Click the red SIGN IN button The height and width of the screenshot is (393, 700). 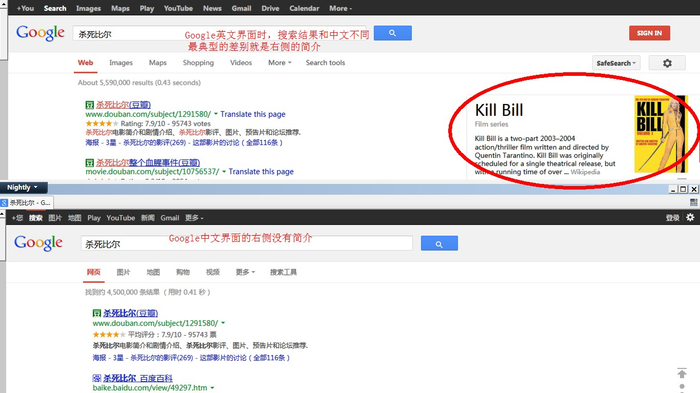(649, 33)
